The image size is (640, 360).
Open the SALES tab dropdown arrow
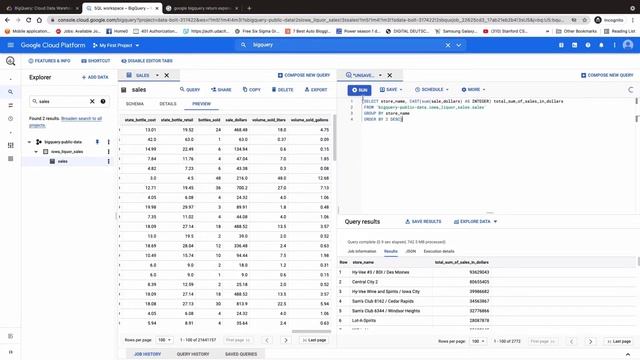157,75
